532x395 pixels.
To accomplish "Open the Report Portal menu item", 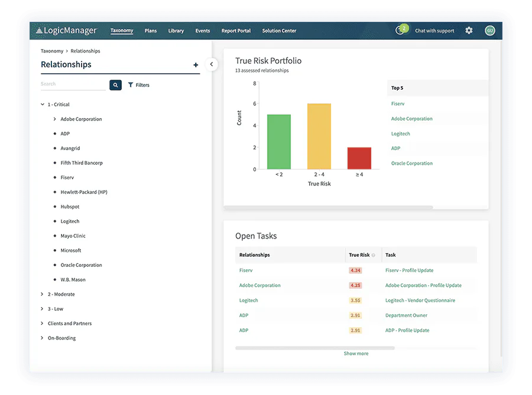I will click(x=236, y=31).
